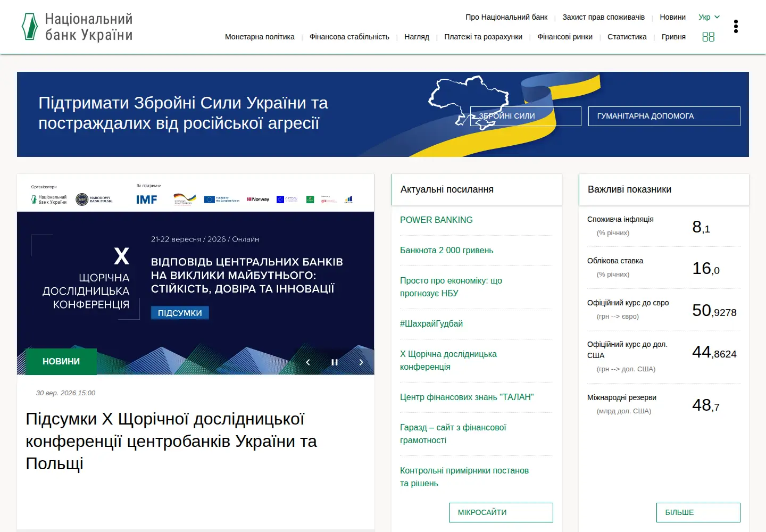Click the МІКРОСАЙТИ button
The image size is (766, 532).
501,512
